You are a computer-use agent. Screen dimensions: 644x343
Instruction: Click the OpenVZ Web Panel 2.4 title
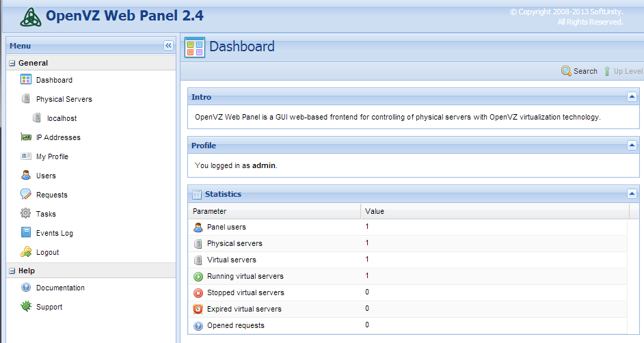point(124,16)
